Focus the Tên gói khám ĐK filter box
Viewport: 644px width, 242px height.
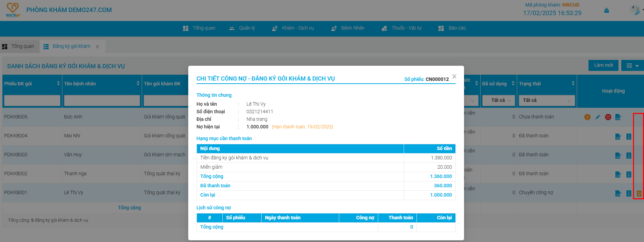tap(166, 101)
